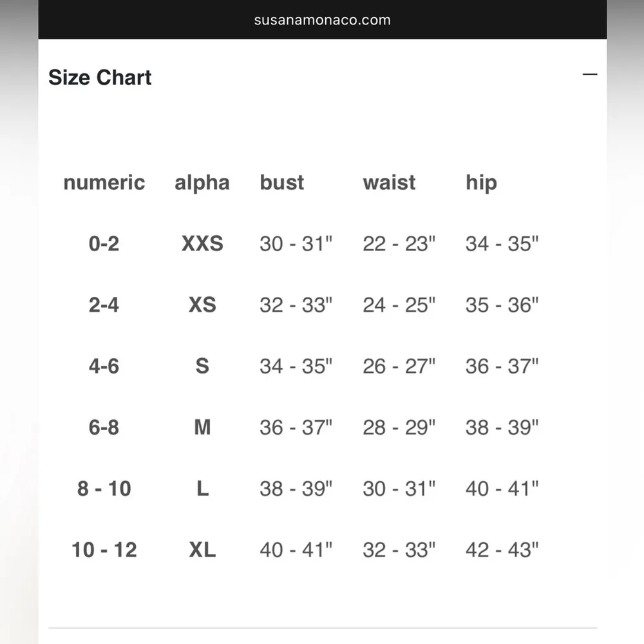Select the XS size label
This screenshot has height=644, width=644.
[202, 305]
